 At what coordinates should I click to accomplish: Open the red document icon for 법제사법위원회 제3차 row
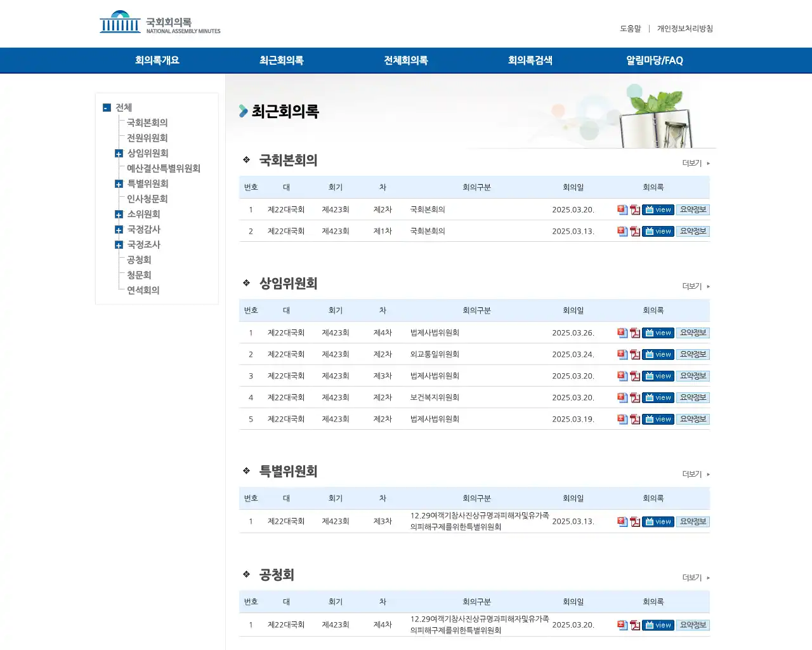click(622, 376)
